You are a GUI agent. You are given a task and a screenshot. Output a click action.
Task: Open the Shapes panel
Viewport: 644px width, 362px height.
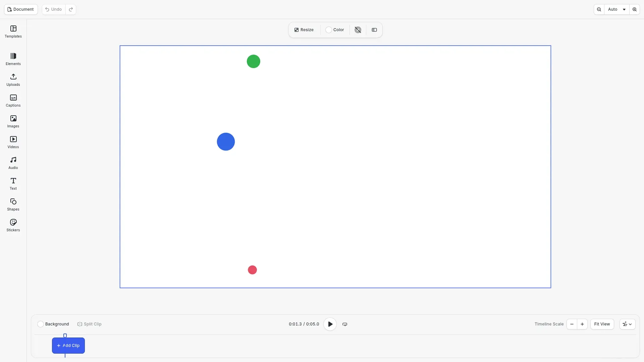point(13,205)
